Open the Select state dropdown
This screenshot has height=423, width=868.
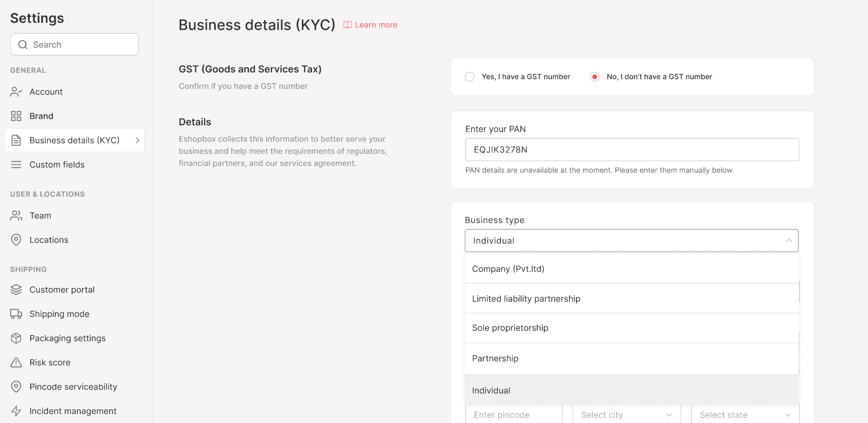coord(745,415)
